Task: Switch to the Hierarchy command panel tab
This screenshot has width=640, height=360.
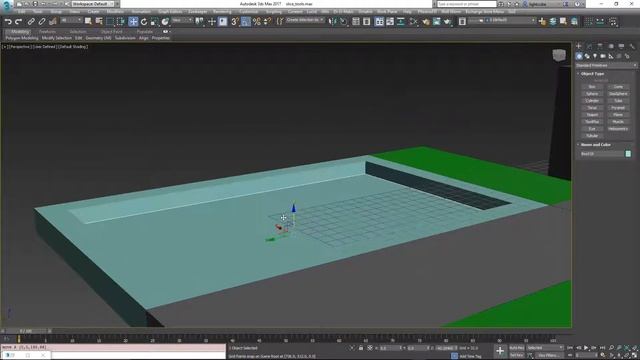Action: (600, 46)
